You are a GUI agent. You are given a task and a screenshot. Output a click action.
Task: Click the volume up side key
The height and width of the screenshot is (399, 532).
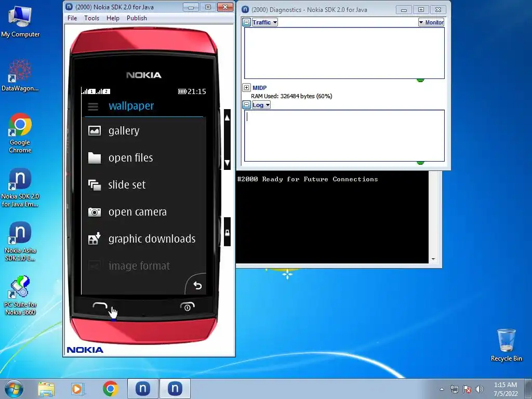click(227, 118)
